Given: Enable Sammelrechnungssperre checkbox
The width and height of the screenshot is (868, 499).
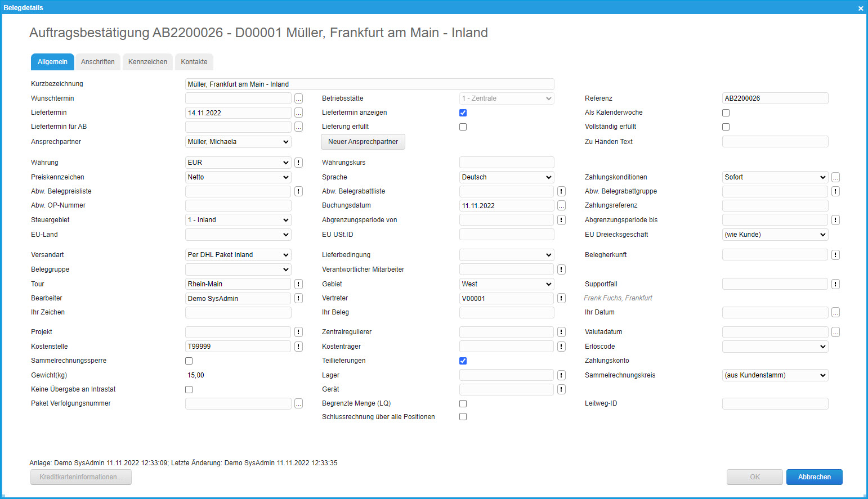Looking at the screenshot, I should (189, 361).
